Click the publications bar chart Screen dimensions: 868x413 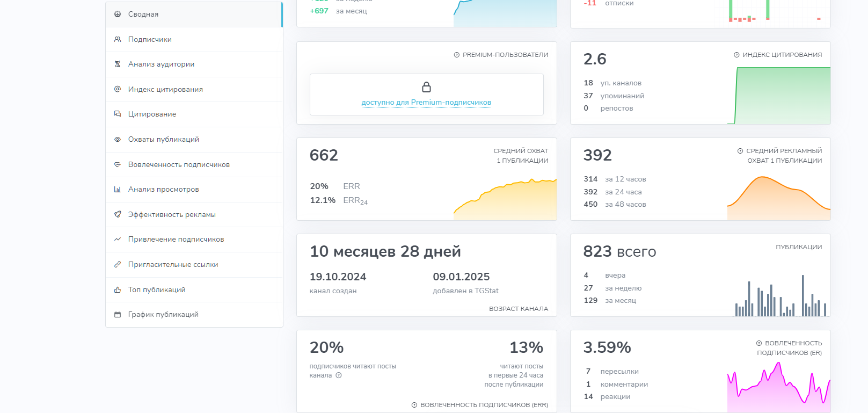pos(781,295)
